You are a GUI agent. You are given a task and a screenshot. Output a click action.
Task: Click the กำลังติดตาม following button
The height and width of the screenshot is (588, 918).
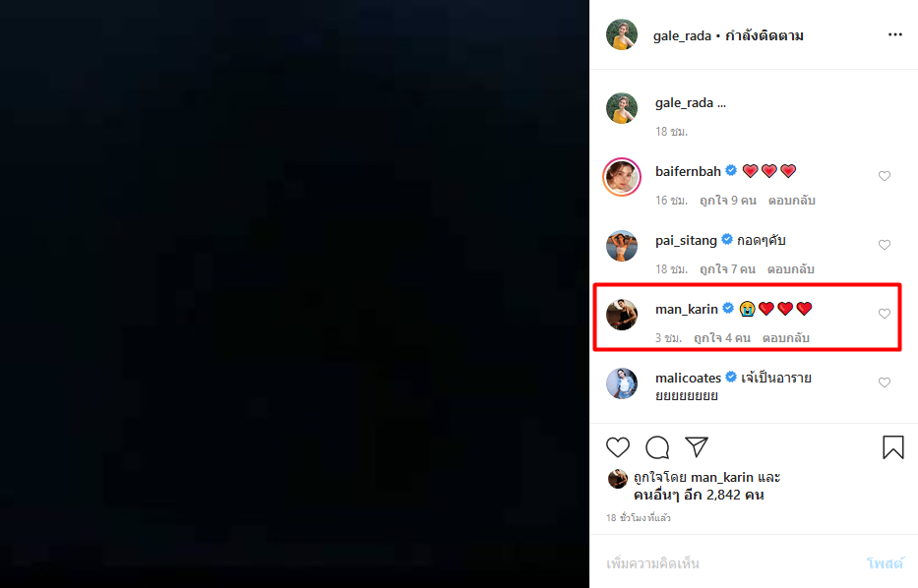click(765, 35)
